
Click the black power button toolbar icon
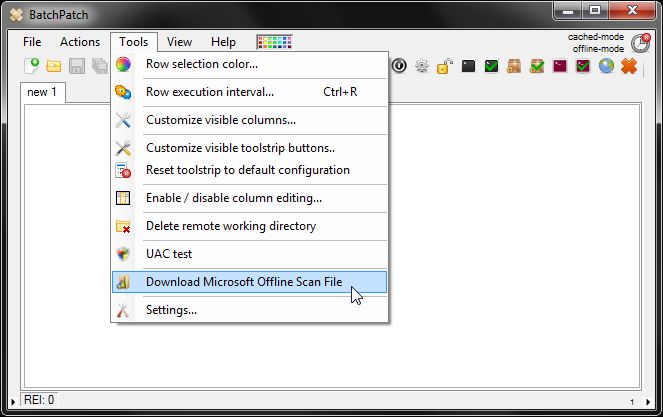point(399,66)
